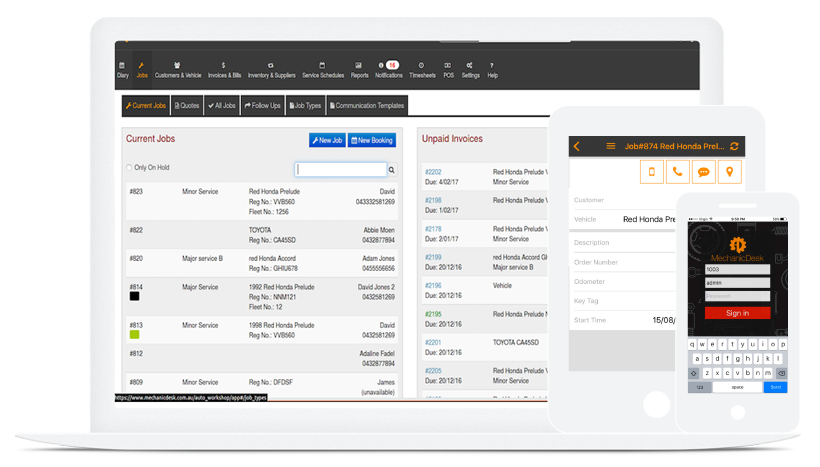Enable the Only On Hold checkbox

129,167
